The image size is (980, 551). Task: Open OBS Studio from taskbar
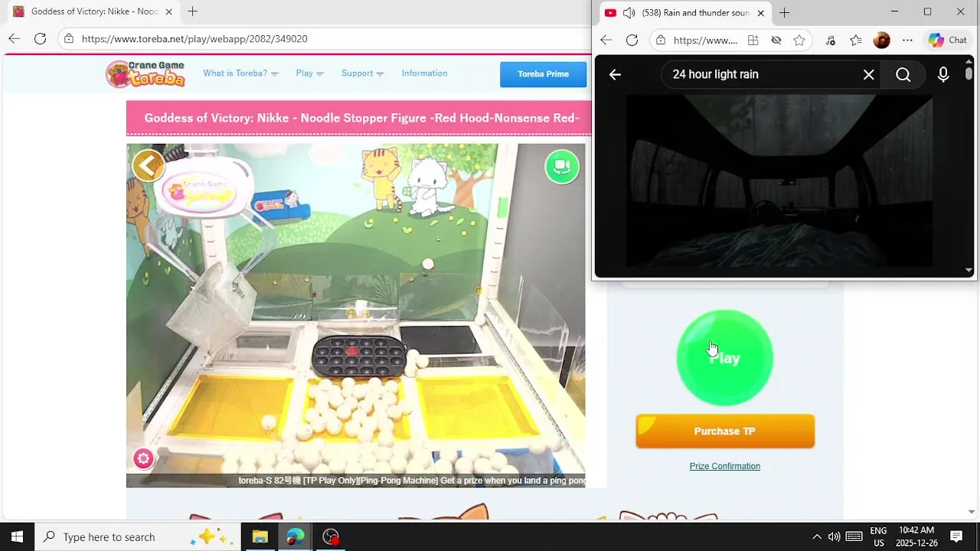[x=331, y=536]
